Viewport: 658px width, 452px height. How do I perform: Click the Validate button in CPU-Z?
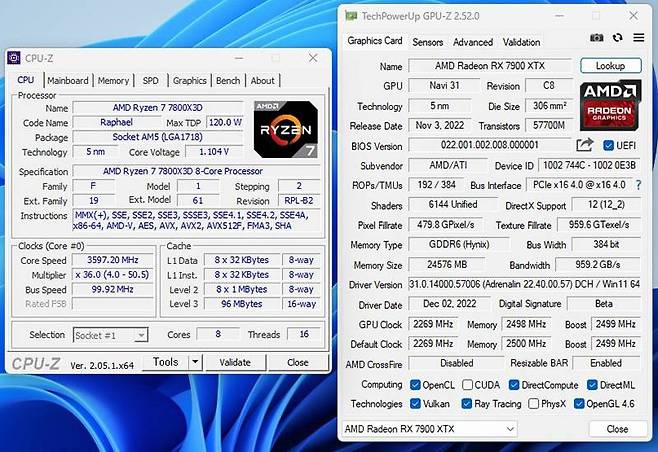click(235, 362)
